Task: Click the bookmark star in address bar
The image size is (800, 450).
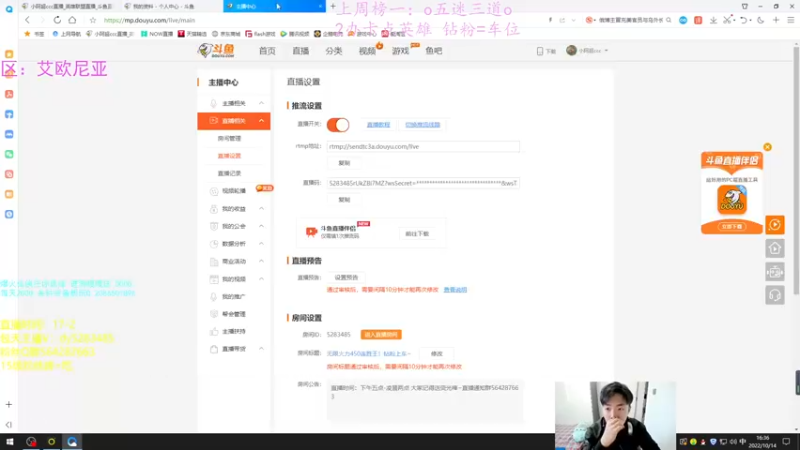Action: 92,20
